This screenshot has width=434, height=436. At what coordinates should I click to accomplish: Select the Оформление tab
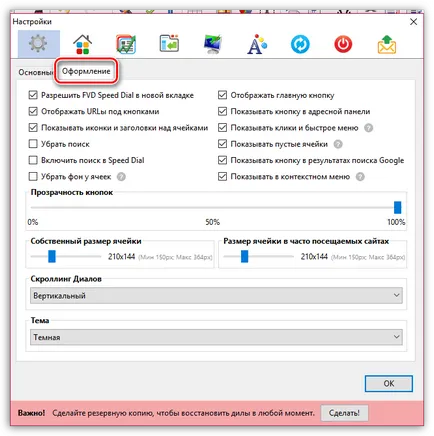pos(86,71)
